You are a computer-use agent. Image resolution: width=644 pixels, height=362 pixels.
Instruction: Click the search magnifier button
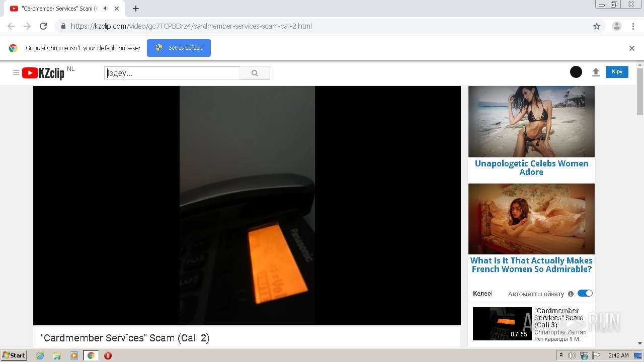tap(255, 73)
